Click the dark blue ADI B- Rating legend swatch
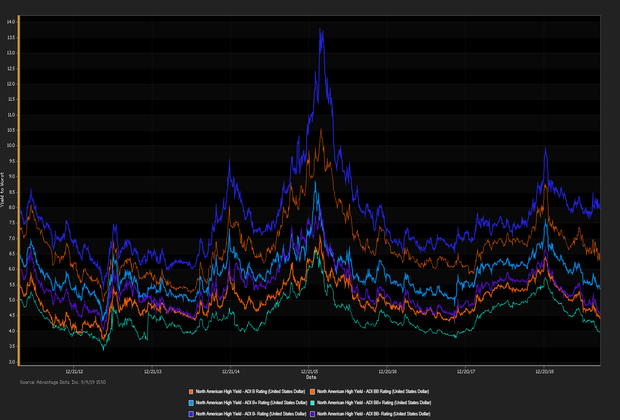Screen dimensions: 620x420 coord(191,414)
